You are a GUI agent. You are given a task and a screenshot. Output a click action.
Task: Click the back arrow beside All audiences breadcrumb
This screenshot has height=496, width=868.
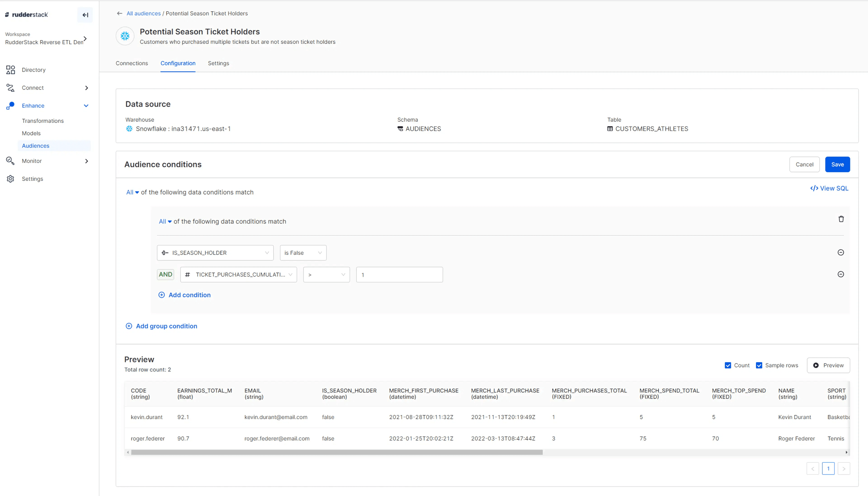pos(119,13)
